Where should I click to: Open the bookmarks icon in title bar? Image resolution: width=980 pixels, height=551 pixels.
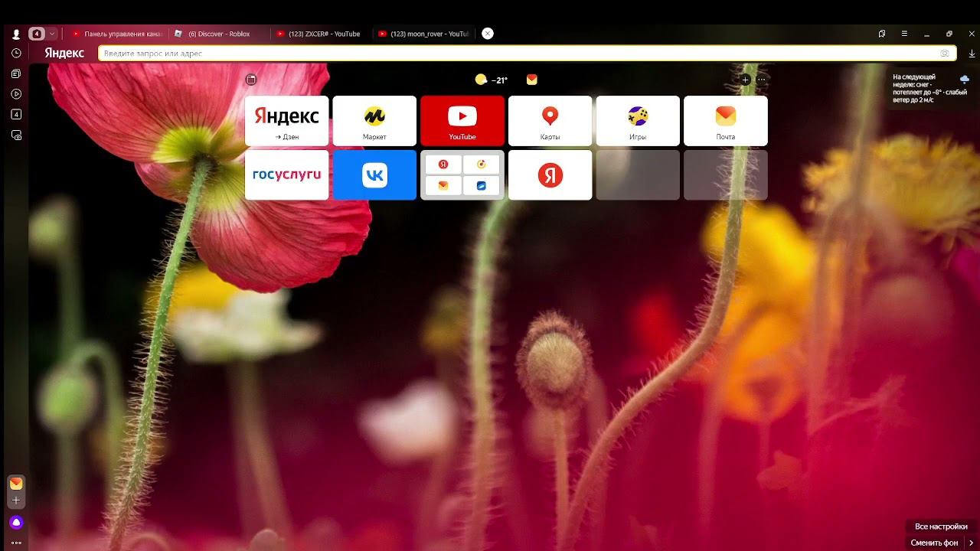[x=882, y=34]
